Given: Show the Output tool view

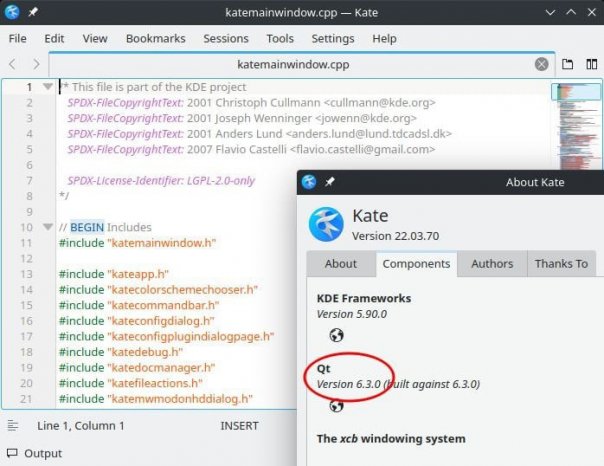Looking at the screenshot, I should (35, 453).
